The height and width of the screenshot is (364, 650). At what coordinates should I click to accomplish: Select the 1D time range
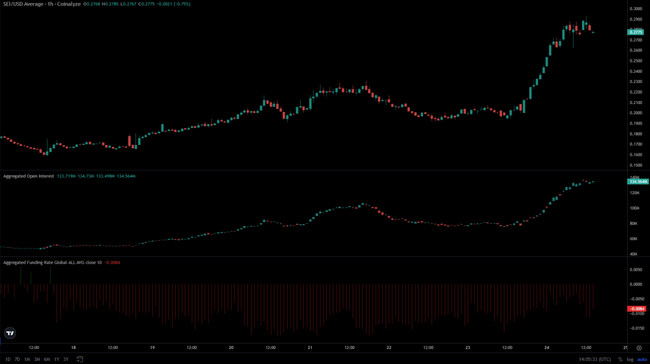tap(8, 359)
